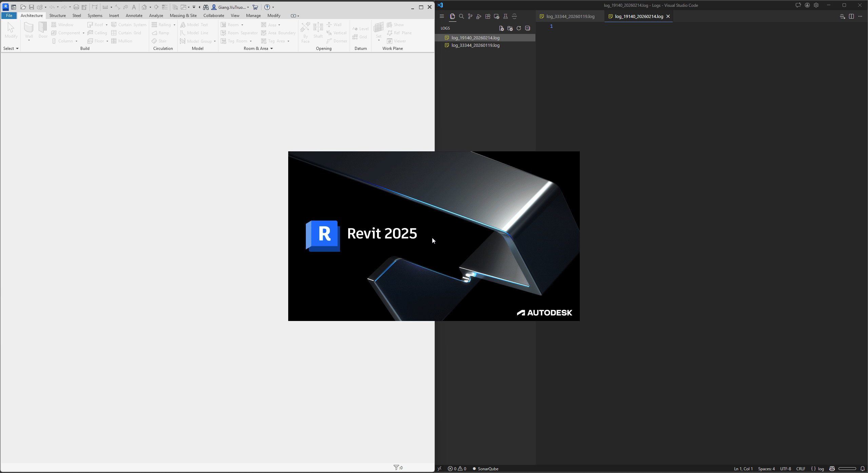Switch to the Annotate ribbon tab
Viewport: 868px width, 473px height.
point(134,16)
